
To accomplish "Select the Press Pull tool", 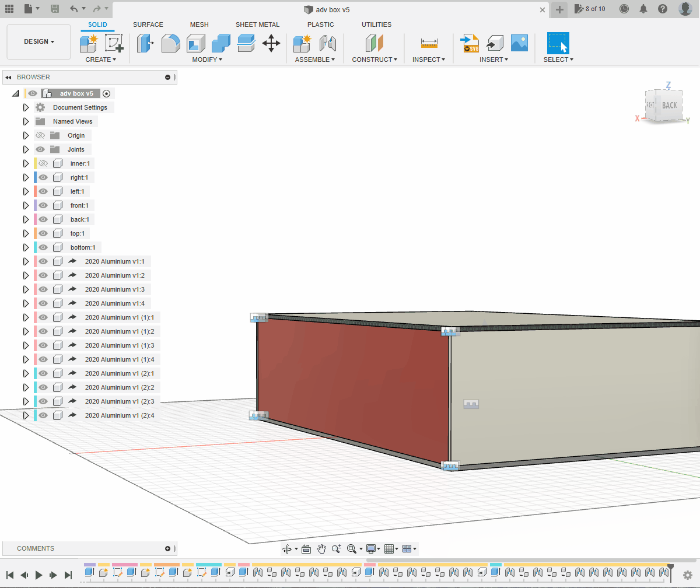I will [144, 43].
